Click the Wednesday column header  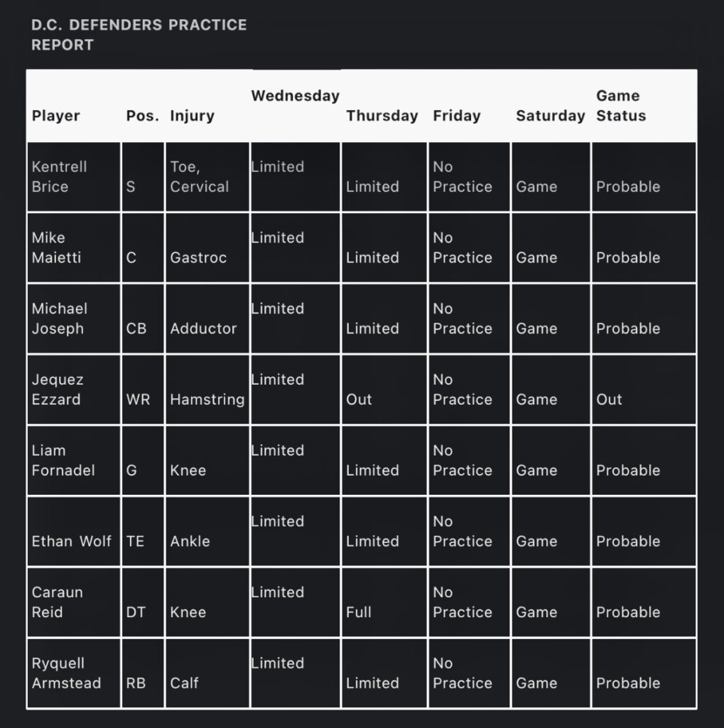(295, 96)
